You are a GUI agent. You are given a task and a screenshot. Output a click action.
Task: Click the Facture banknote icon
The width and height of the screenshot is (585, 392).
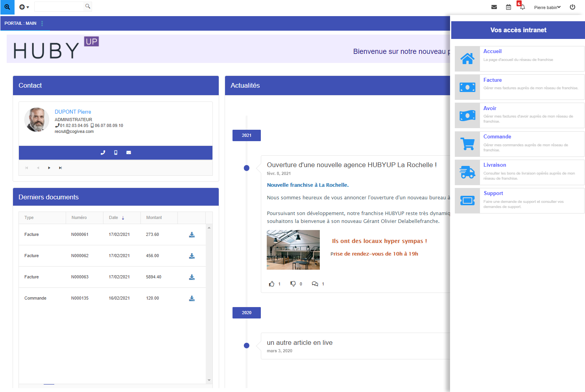click(467, 87)
